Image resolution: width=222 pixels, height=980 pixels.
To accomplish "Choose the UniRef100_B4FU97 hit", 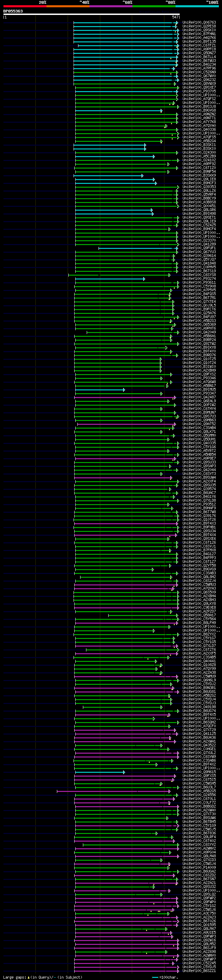I will tap(199, 317).
